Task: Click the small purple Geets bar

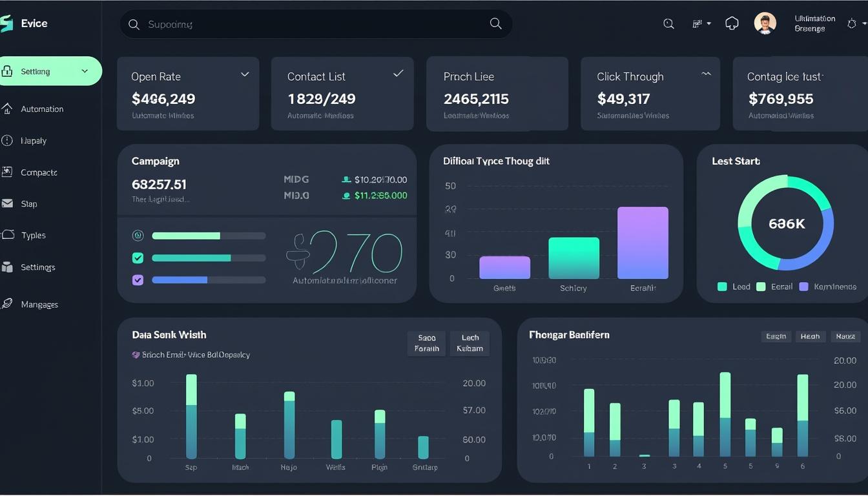Action: tap(504, 267)
